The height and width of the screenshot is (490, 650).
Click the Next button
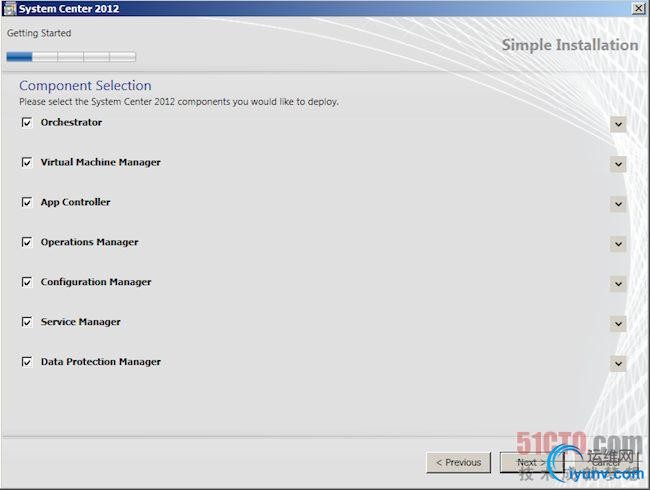pos(531,462)
